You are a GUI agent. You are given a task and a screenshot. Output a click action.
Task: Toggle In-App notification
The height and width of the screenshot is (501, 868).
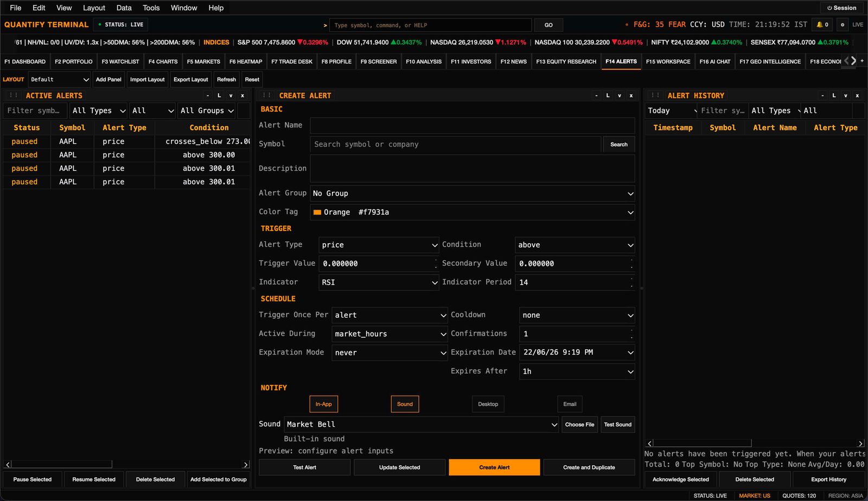pyautogui.click(x=324, y=404)
